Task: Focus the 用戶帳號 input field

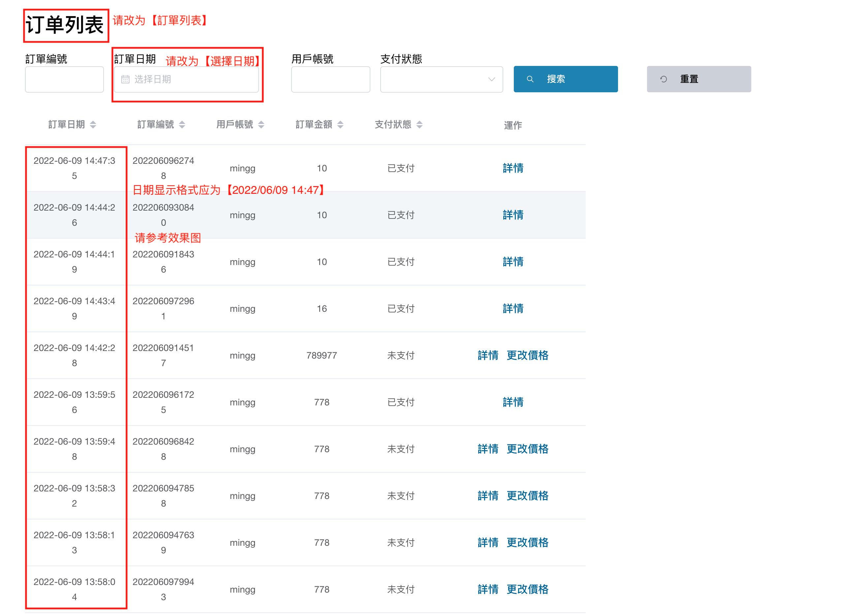Action: click(x=330, y=79)
